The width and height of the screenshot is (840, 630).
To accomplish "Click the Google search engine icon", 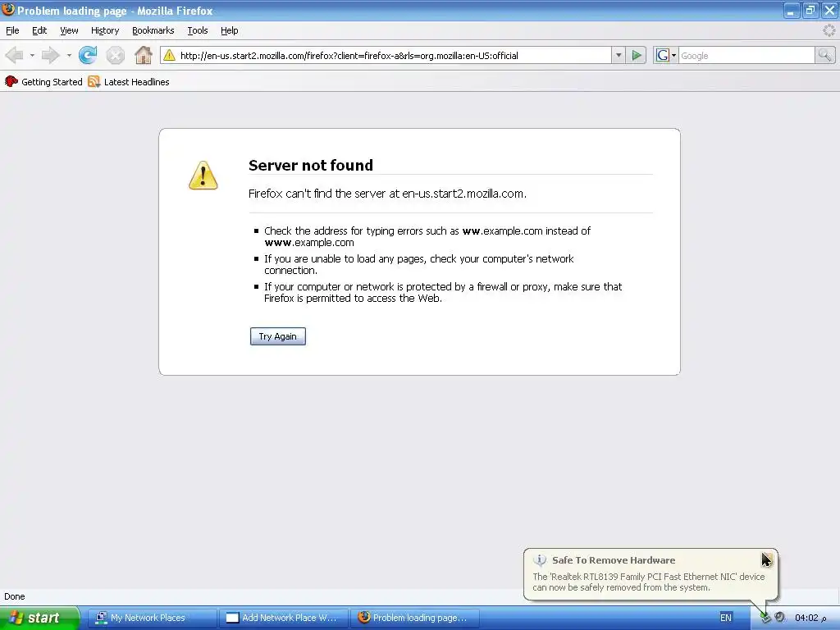I will point(663,55).
